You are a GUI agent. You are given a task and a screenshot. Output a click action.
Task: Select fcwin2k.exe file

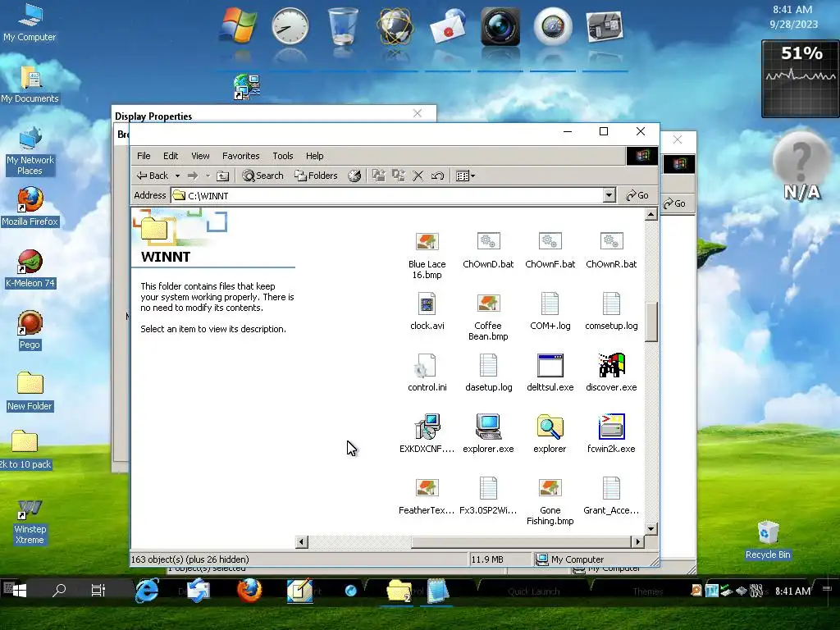611,435
